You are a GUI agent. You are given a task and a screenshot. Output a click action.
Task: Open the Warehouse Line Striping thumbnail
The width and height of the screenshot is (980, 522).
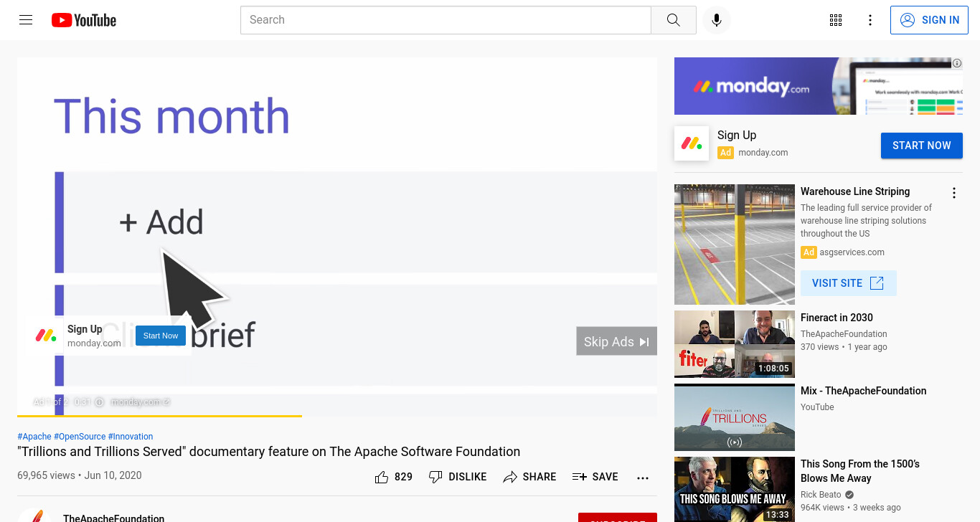735,245
